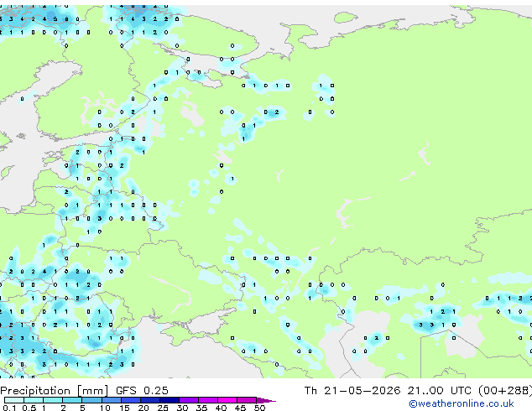This screenshot has width=532, height=411.
Task: Click the legend swatch between 0.1 and 0.5
Action: [14, 400]
